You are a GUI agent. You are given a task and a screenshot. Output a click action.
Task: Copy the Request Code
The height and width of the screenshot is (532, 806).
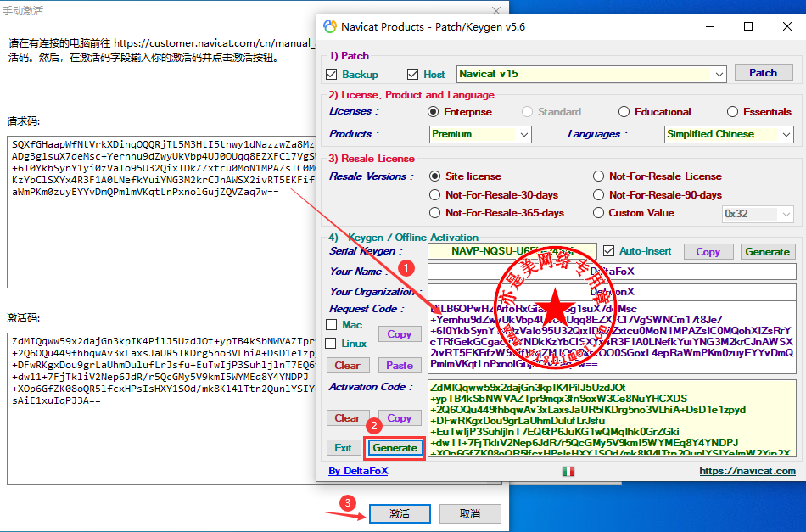400,334
